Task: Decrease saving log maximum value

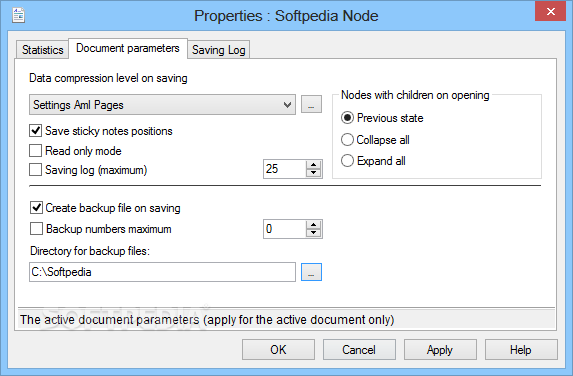Action: [314, 173]
